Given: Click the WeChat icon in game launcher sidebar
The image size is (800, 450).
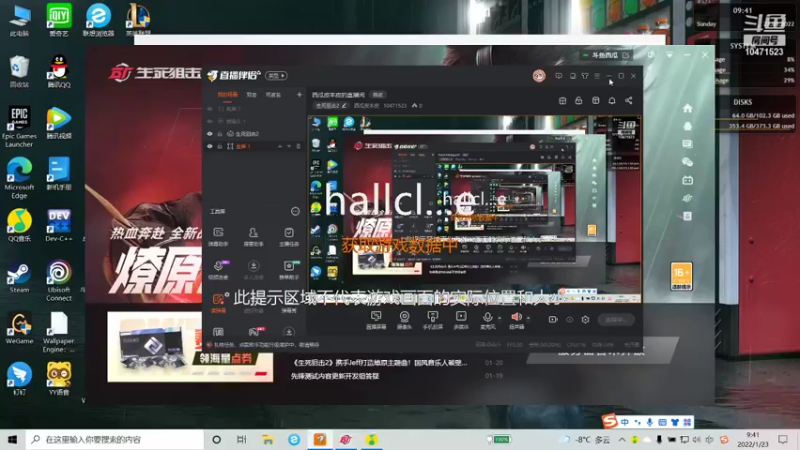Looking at the screenshot, I should (x=687, y=162).
